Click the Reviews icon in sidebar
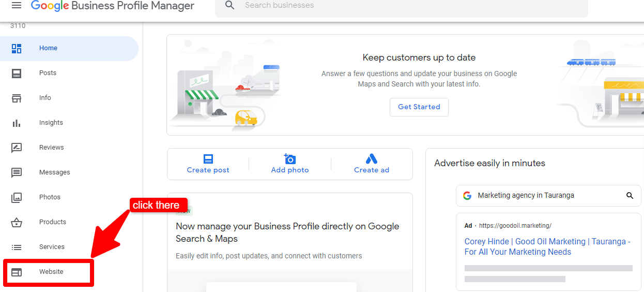Viewport: 644px width, 292px height. coord(17,148)
